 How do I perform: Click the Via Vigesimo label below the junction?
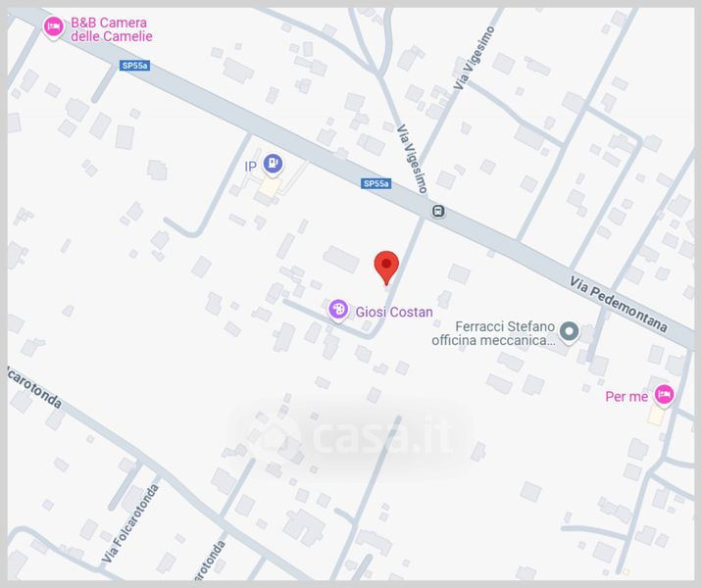[x=413, y=159]
